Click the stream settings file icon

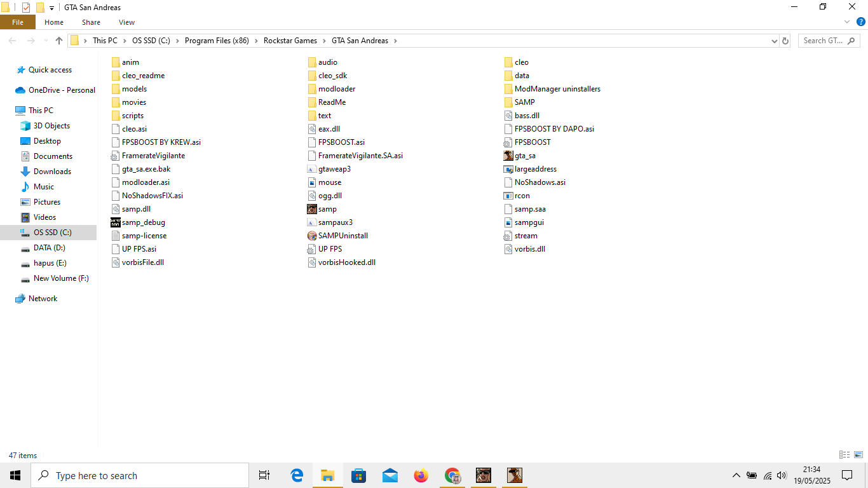click(508, 236)
